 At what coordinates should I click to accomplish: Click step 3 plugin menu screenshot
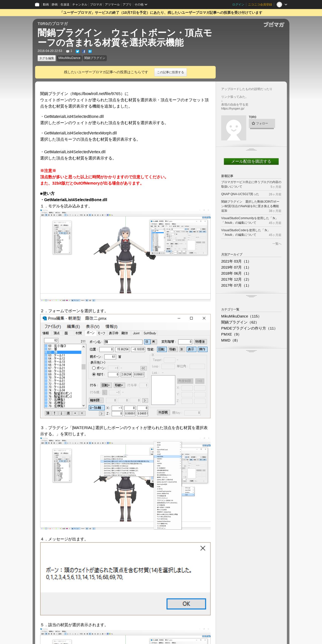pos(125,484)
